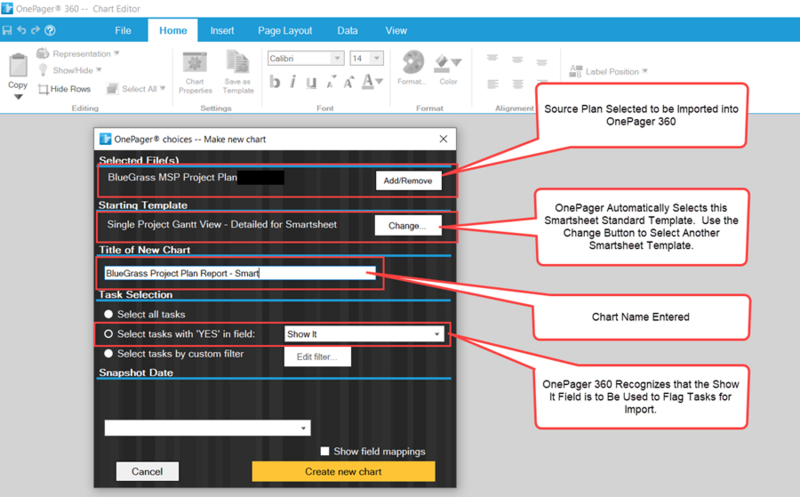This screenshot has width=800, height=497.
Task: Open the Data tab
Action: tap(347, 31)
